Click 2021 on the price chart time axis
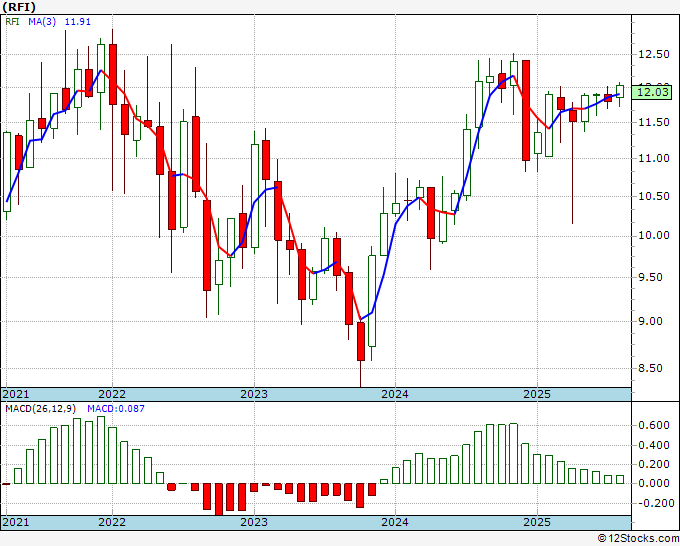Screen dimensions: 680x546 tap(16, 394)
